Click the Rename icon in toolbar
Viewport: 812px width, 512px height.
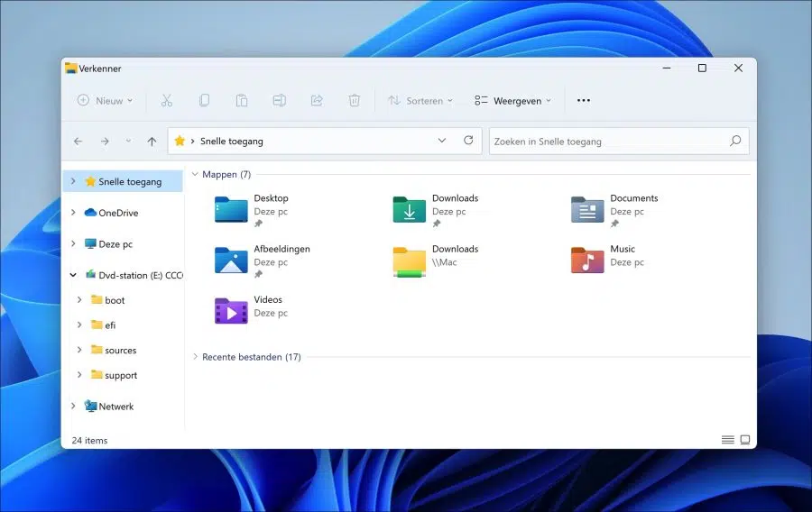(279, 100)
